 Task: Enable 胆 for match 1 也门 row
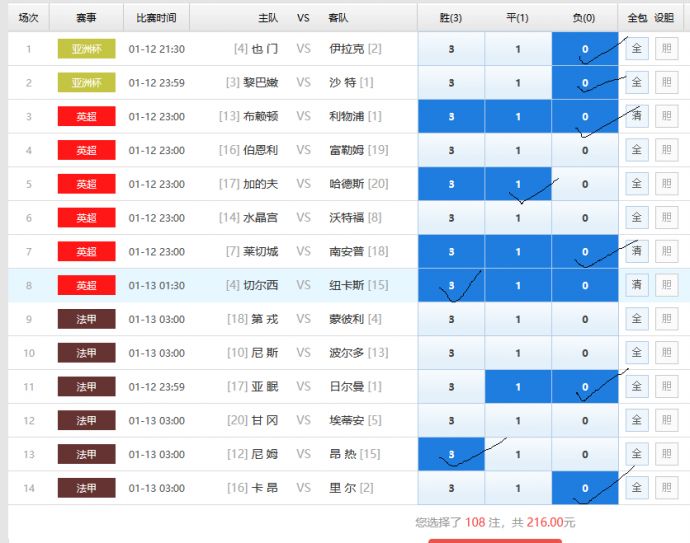pos(666,49)
